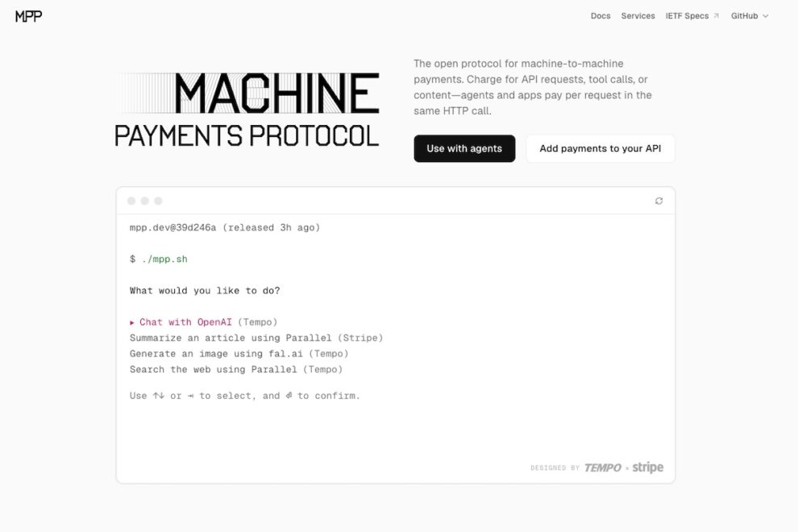Click the refresh icon on the terminal window

[x=659, y=200]
